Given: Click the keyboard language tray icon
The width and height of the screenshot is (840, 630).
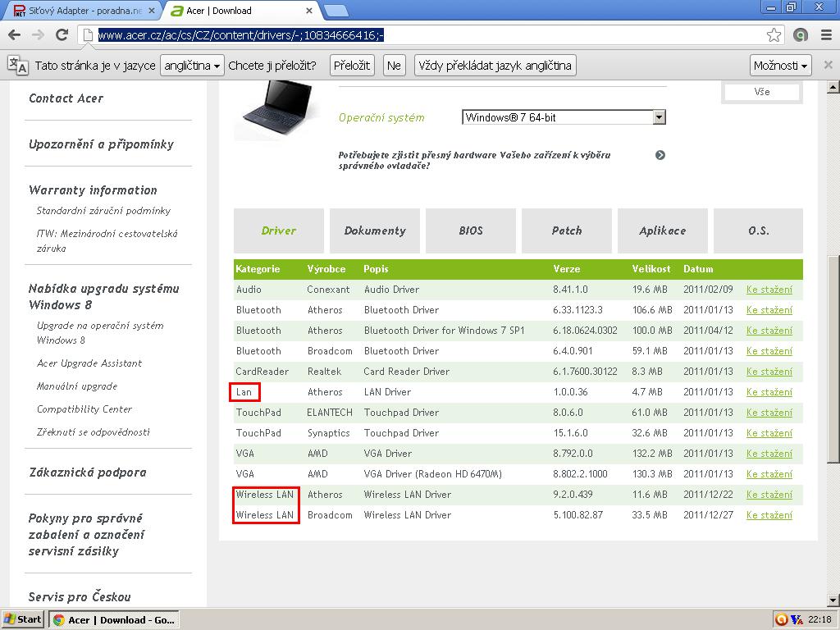Looking at the screenshot, I should (797, 620).
